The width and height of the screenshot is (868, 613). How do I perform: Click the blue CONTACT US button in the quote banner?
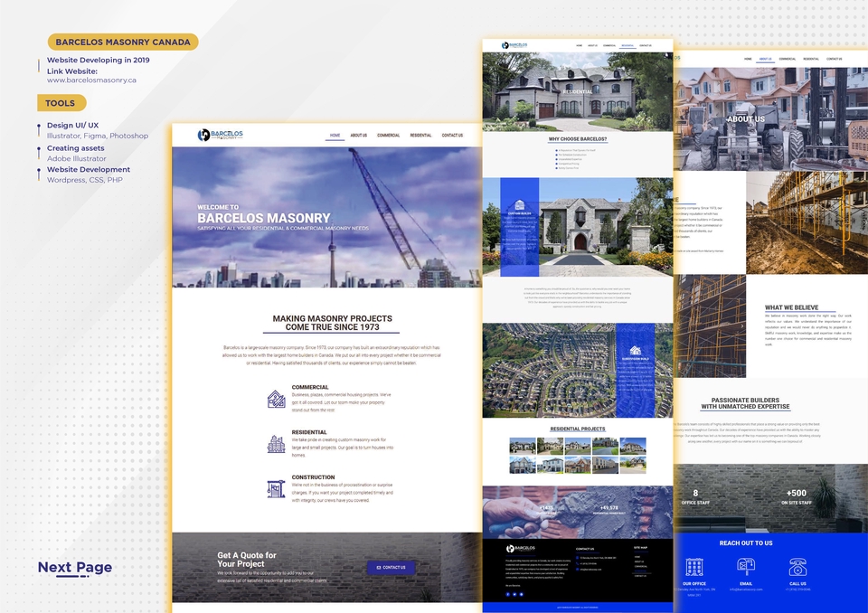(x=391, y=568)
